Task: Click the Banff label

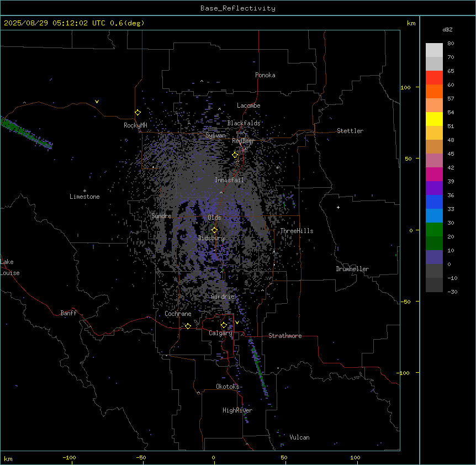Action: pos(68,313)
